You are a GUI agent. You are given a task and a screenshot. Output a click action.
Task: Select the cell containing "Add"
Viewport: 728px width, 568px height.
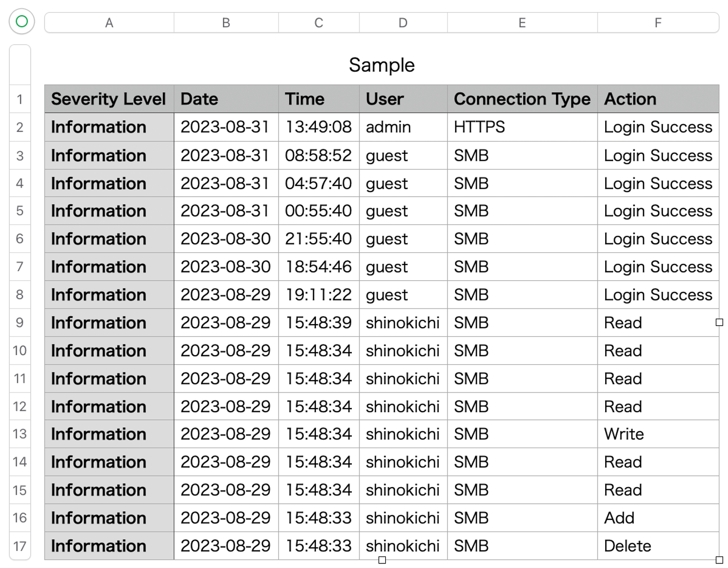click(658, 518)
